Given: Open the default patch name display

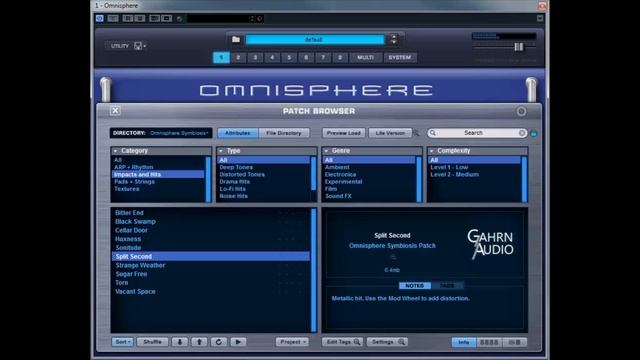Looking at the screenshot, I should tap(314, 40).
